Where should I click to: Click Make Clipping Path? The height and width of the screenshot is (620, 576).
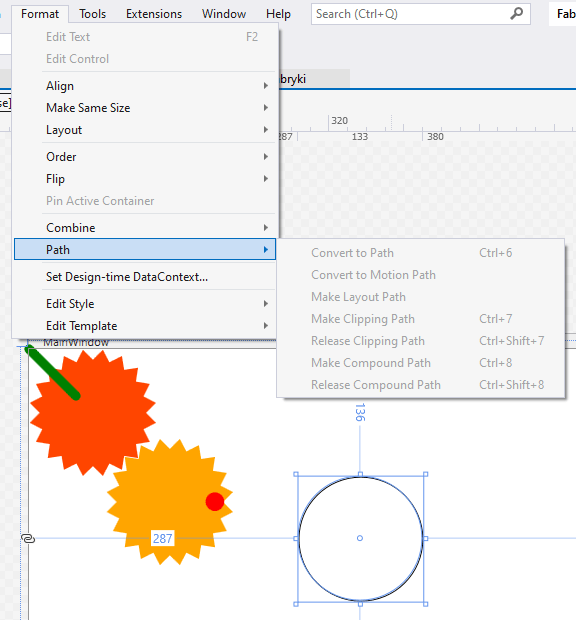[x=421, y=319]
